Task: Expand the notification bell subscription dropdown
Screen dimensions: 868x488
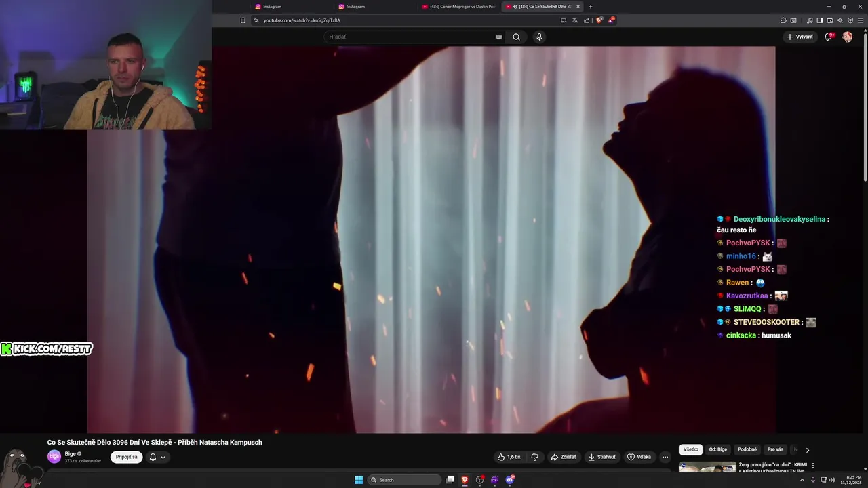Action: [x=157, y=457]
